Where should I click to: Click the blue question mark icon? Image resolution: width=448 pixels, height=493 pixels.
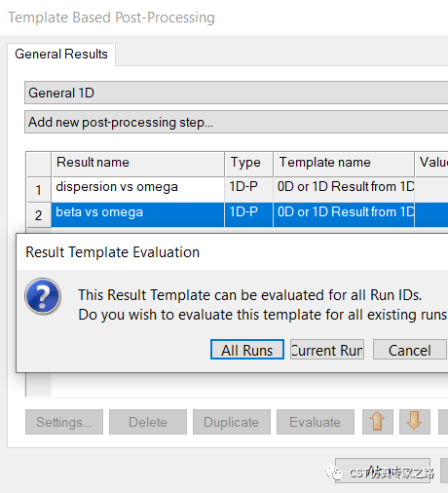point(43,296)
